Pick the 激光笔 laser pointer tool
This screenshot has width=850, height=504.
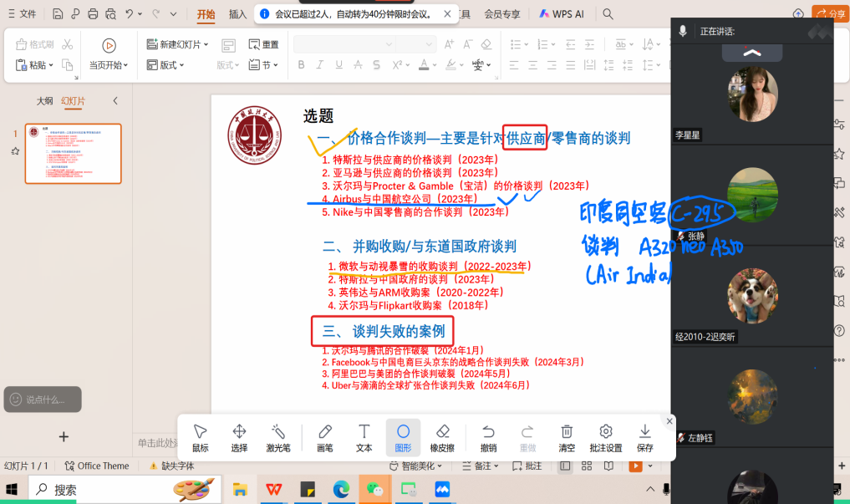tap(278, 437)
